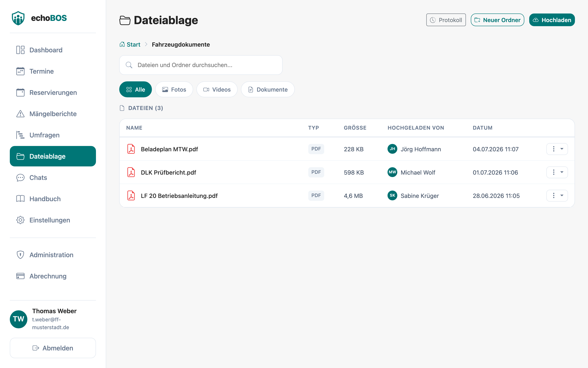Click the echoBOS shield logo
This screenshot has width=588, height=368.
coord(18,18)
